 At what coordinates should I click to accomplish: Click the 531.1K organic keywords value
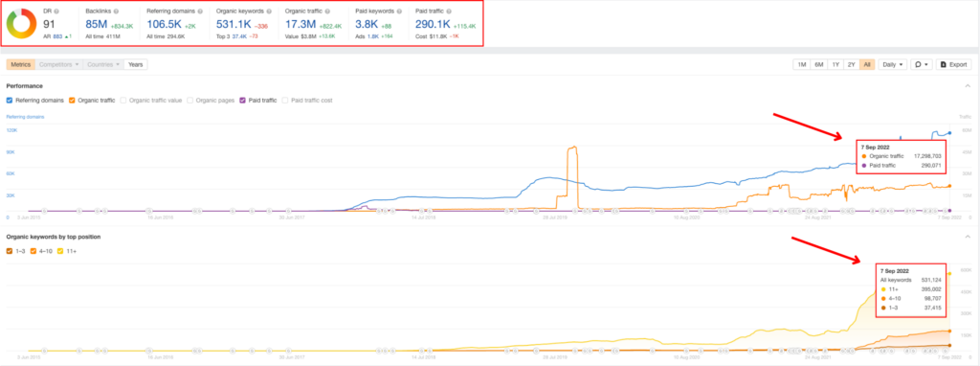click(234, 24)
